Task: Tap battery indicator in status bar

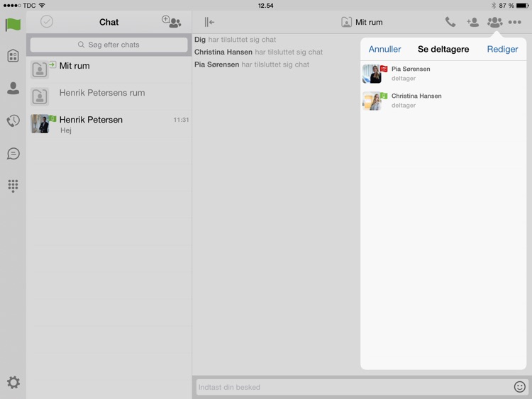Action: tap(522, 6)
